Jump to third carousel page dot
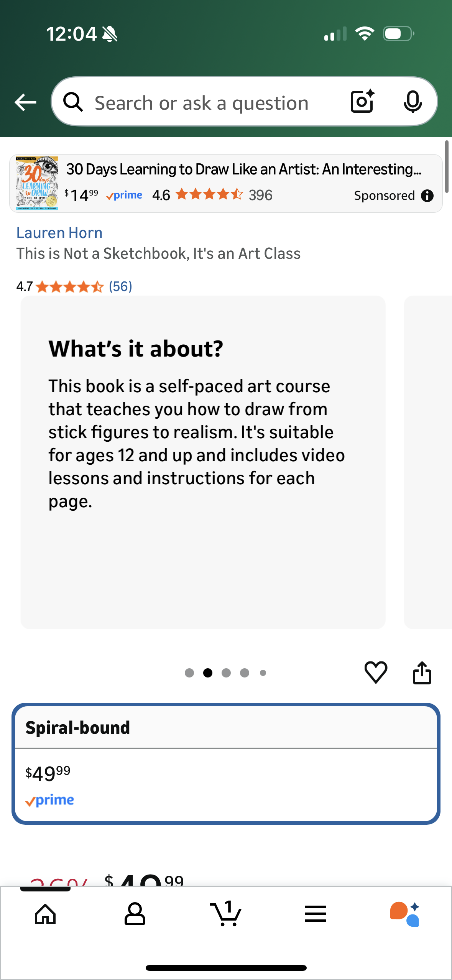Screen dimensions: 452x980 pos(226,673)
